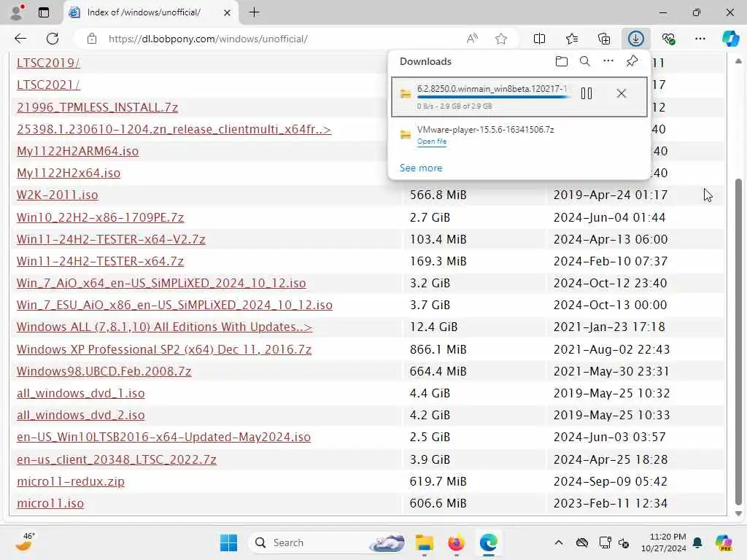Download micro11.iso
Screen dimensions: 747x560
[x=50, y=503]
